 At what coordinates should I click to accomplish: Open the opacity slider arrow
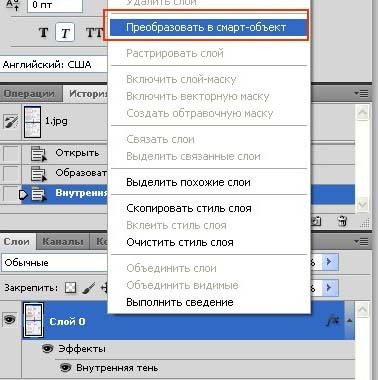point(330,262)
